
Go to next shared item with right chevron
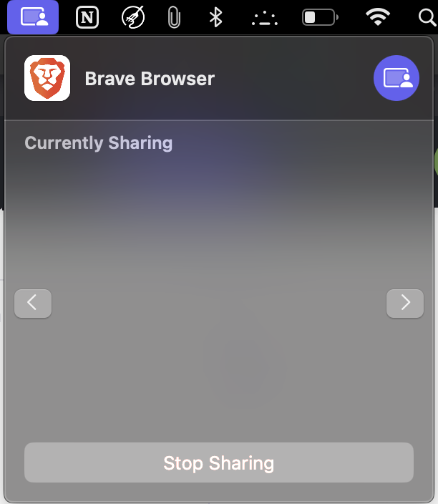(405, 303)
